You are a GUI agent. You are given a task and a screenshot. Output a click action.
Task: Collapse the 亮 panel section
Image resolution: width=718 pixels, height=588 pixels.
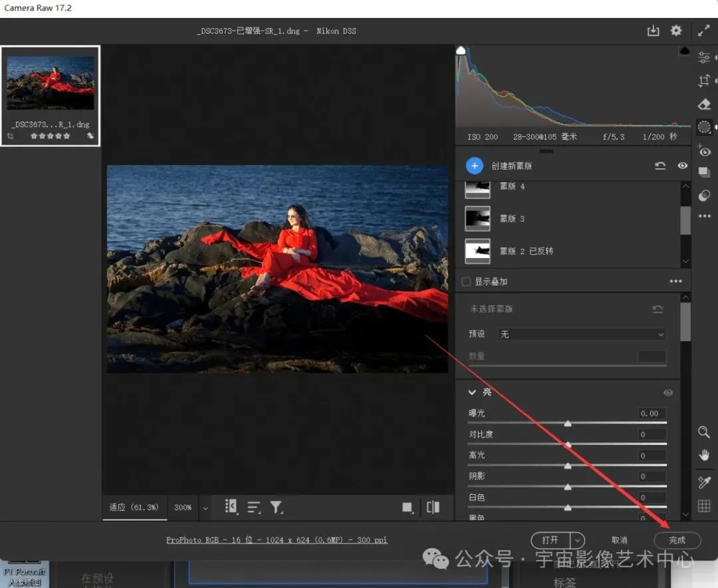(x=473, y=392)
